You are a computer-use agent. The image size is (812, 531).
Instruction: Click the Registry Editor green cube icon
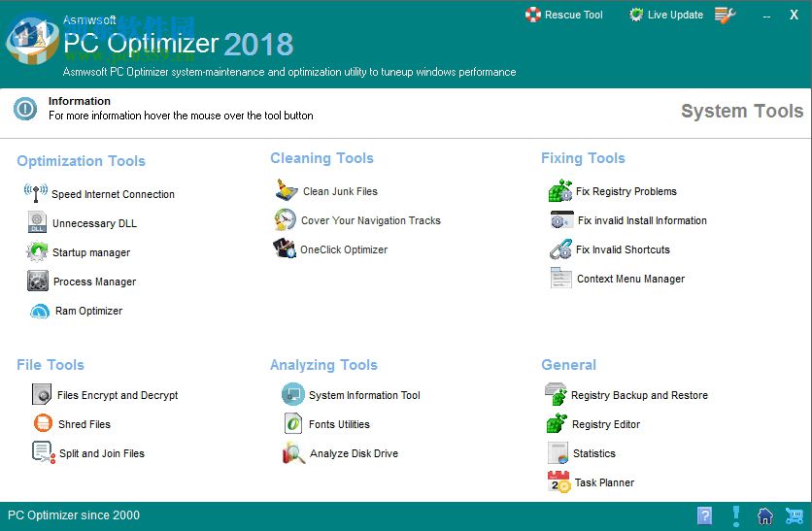point(557,423)
